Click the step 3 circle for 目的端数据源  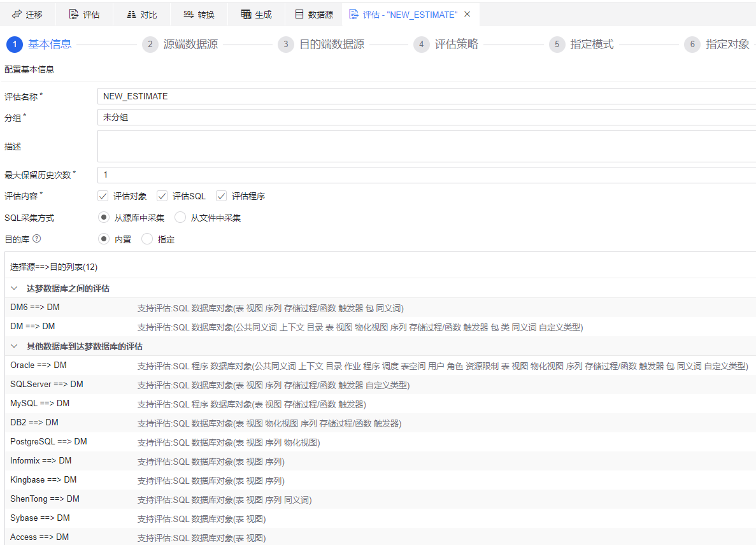285,45
